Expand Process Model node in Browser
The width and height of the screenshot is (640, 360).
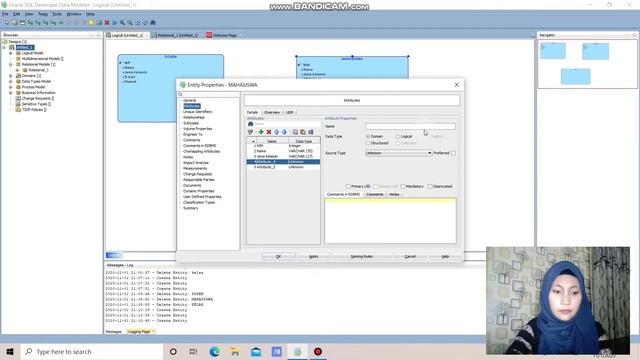[11, 87]
